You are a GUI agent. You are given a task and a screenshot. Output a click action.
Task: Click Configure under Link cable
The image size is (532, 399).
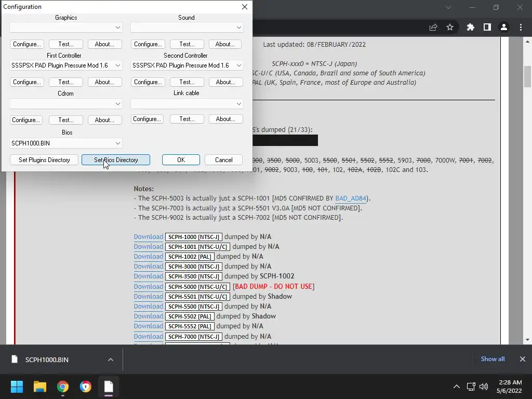point(147,119)
